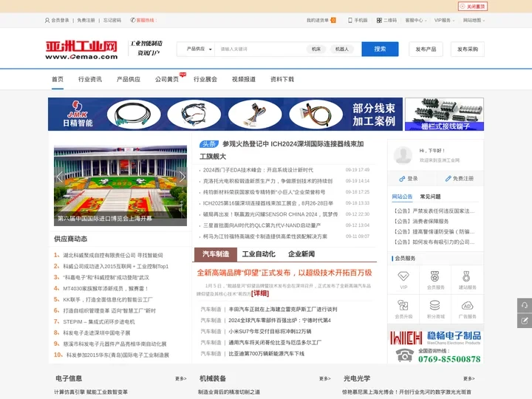Click 更多> beside 光电光学
This screenshot has height=399, width=532.
point(469,378)
